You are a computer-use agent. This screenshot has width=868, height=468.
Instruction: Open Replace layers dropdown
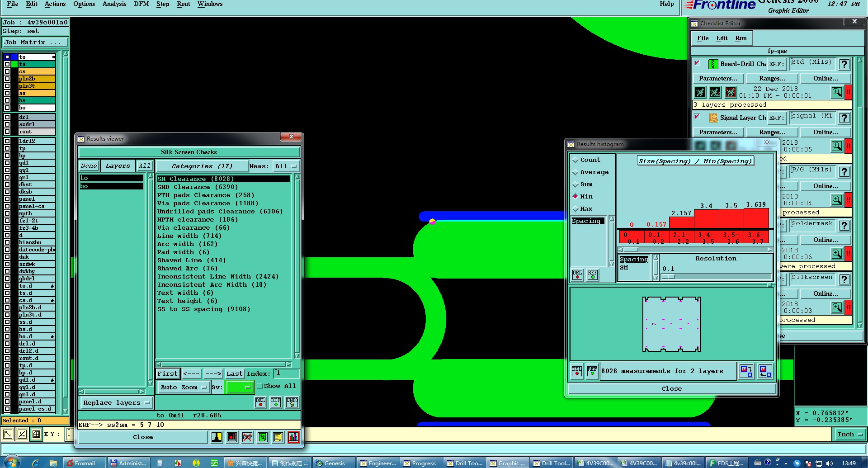pos(116,403)
